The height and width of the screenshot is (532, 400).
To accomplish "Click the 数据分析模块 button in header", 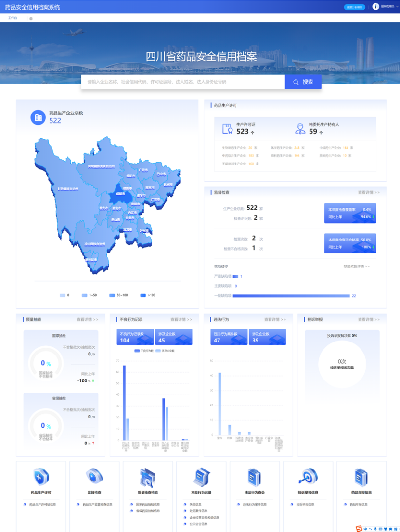I will [354, 7].
